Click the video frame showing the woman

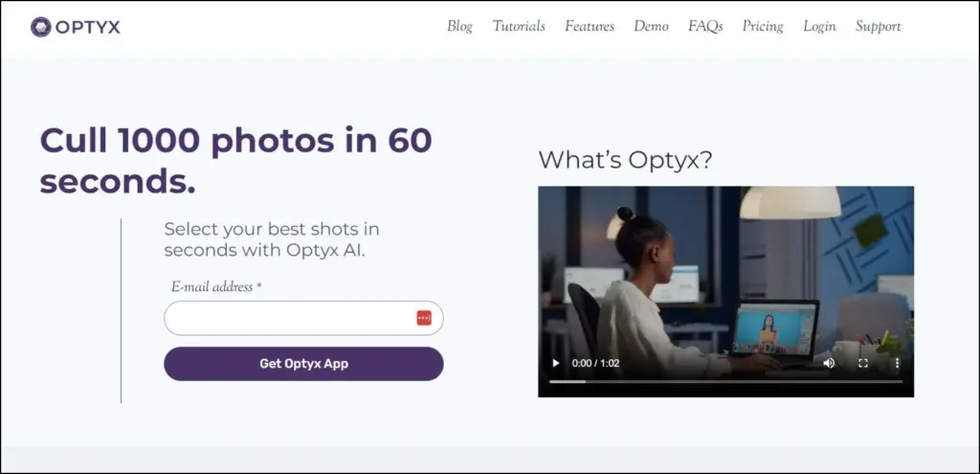point(725,278)
